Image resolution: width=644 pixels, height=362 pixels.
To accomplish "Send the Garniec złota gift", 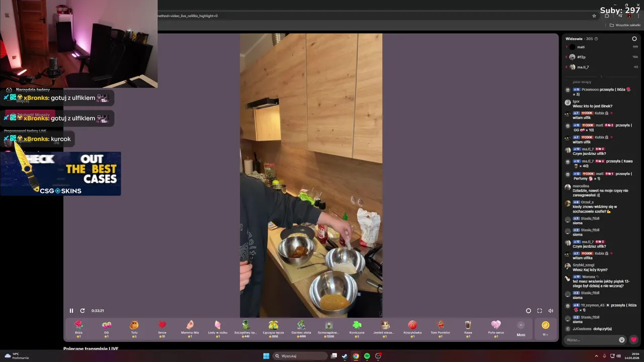I will coord(301,328).
